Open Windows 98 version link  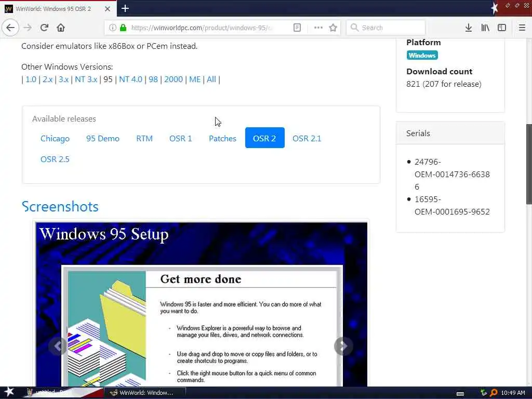pos(153,79)
